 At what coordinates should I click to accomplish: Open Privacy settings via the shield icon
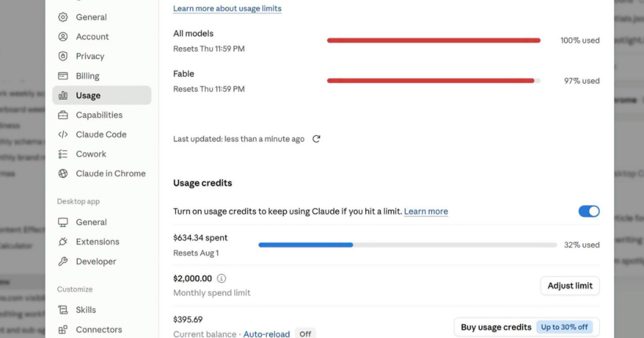point(63,56)
